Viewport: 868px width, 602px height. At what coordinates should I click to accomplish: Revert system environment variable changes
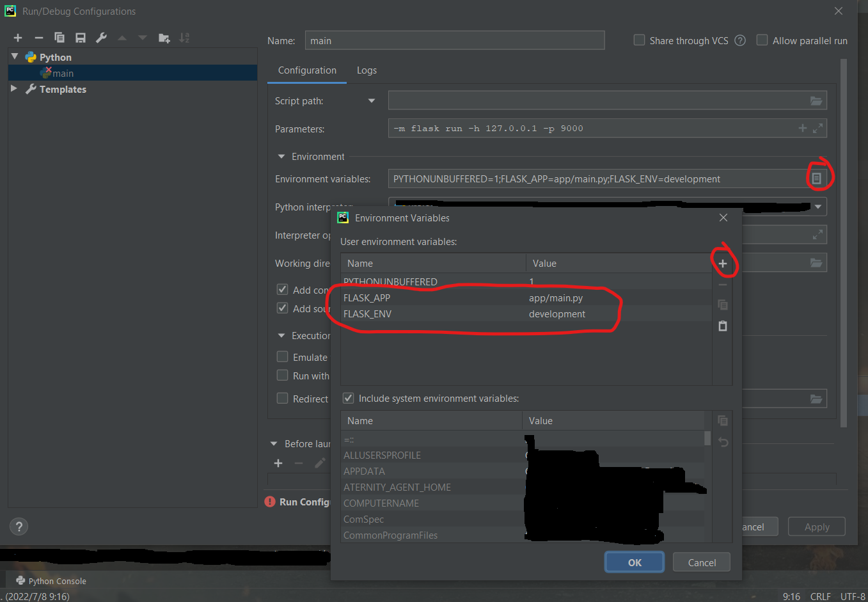coord(723,441)
